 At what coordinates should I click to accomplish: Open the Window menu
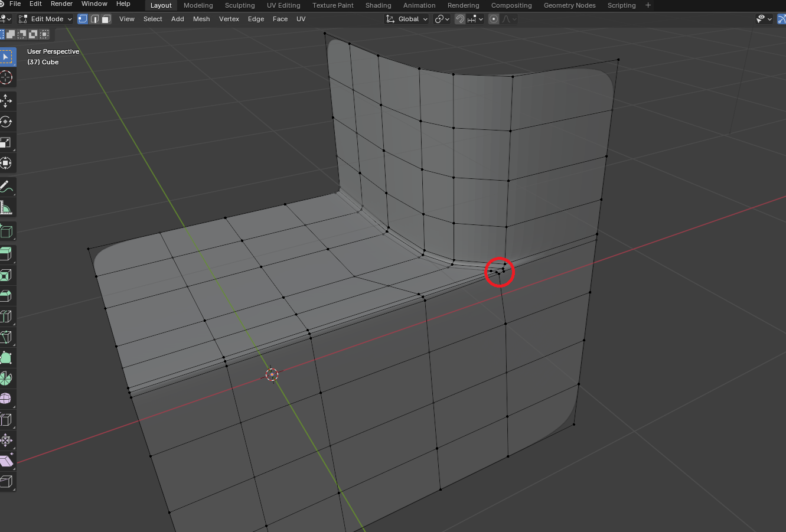coord(94,4)
